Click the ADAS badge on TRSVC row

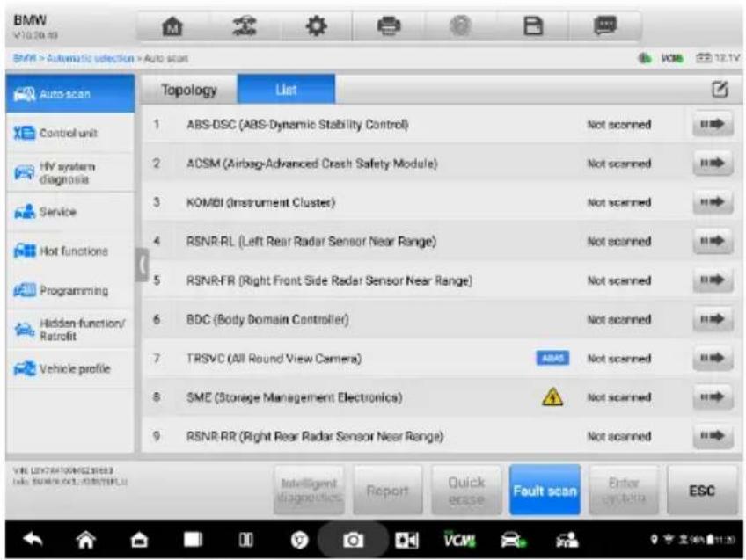(x=552, y=358)
